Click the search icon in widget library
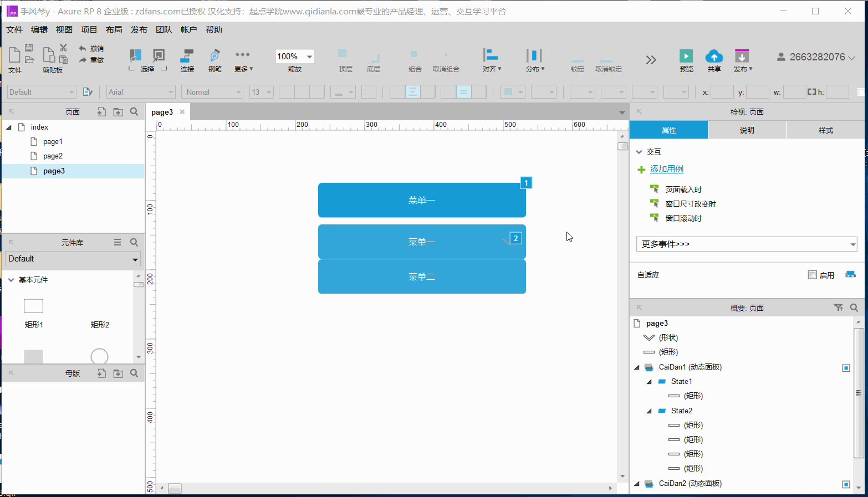Viewport: 868px width, 497px height. coord(134,242)
